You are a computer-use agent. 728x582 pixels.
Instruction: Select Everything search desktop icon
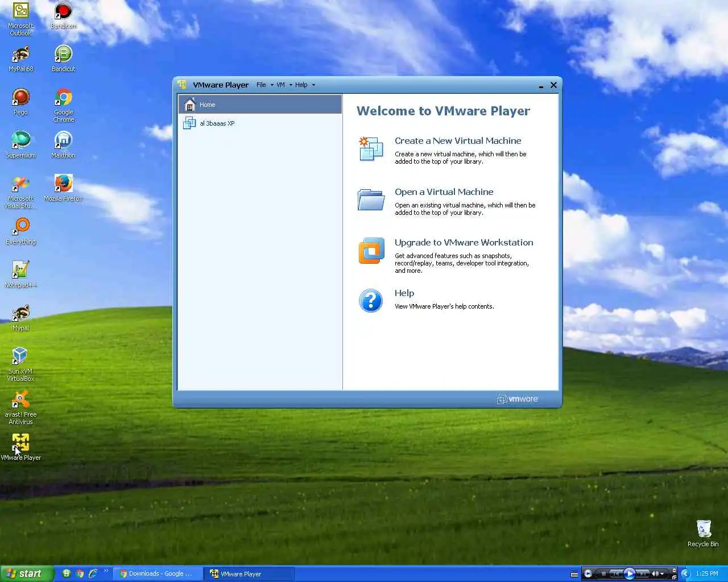point(21,232)
